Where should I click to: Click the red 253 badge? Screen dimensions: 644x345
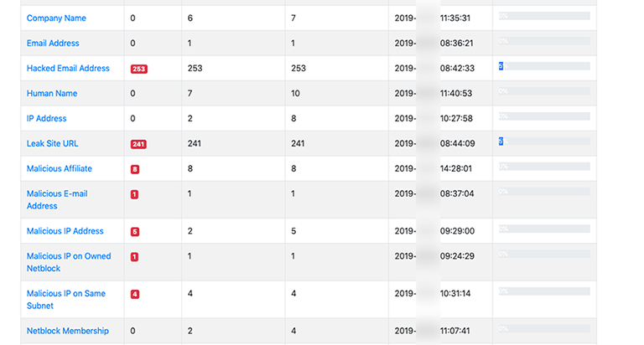[139, 69]
